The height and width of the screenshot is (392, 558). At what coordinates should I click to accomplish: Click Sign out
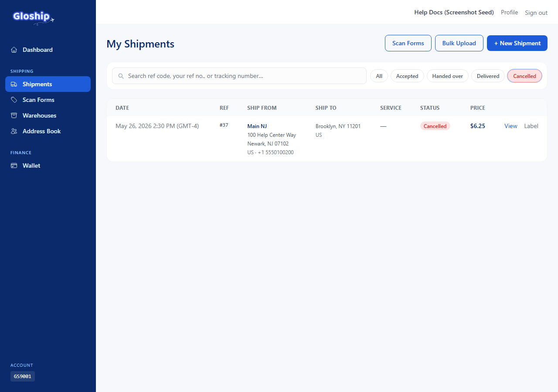click(536, 13)
